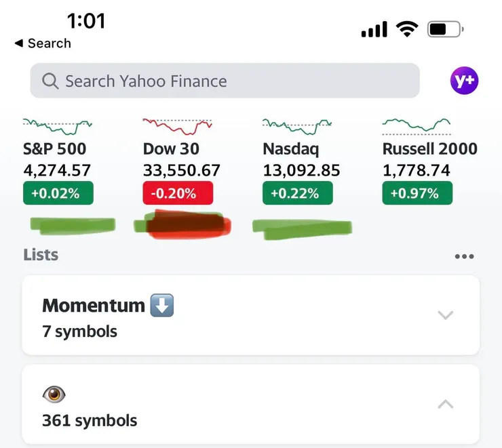This screenshot has width=502, height=448.
Task: Tap the down-arrow emoji beside Momentum
Action: point(163,306)
